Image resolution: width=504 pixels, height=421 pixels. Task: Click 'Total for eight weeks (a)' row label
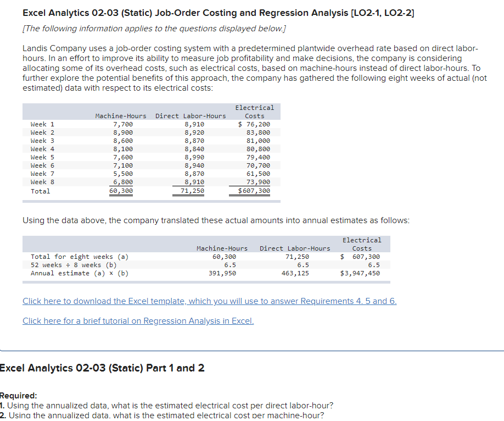[80, 257]
